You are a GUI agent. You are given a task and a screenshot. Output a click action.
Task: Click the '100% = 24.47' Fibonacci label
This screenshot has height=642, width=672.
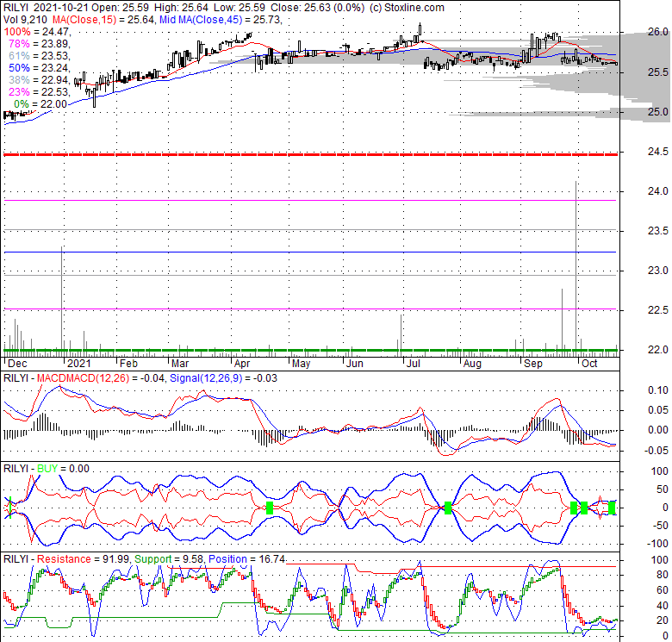click(x=36, y=32)
